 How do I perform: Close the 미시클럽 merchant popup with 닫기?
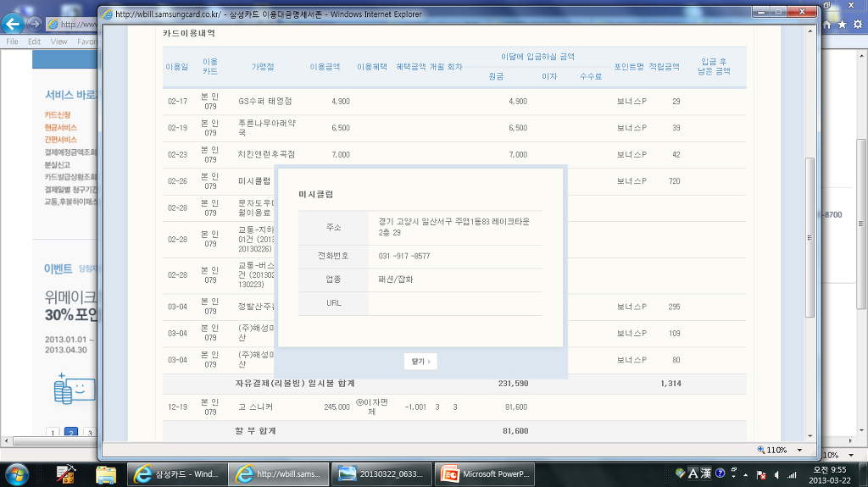420,362
